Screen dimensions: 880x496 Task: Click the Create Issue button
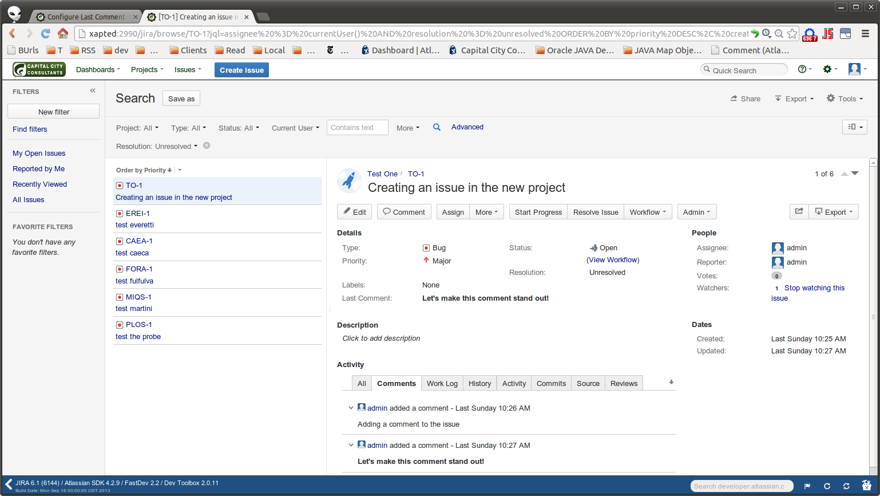point(241,70)
